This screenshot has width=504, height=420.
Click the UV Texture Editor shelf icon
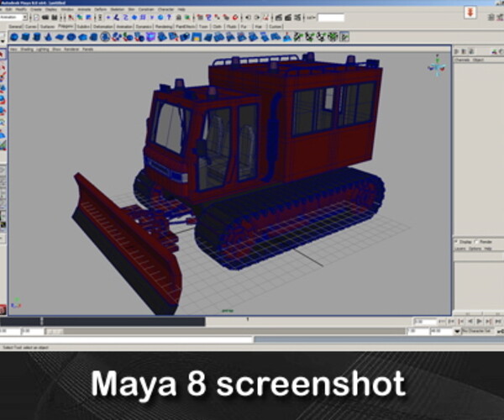[x=344, y=37]
